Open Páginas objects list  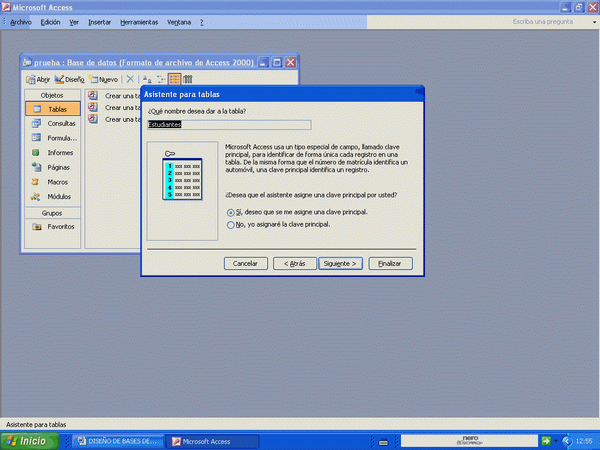[53, 167]
